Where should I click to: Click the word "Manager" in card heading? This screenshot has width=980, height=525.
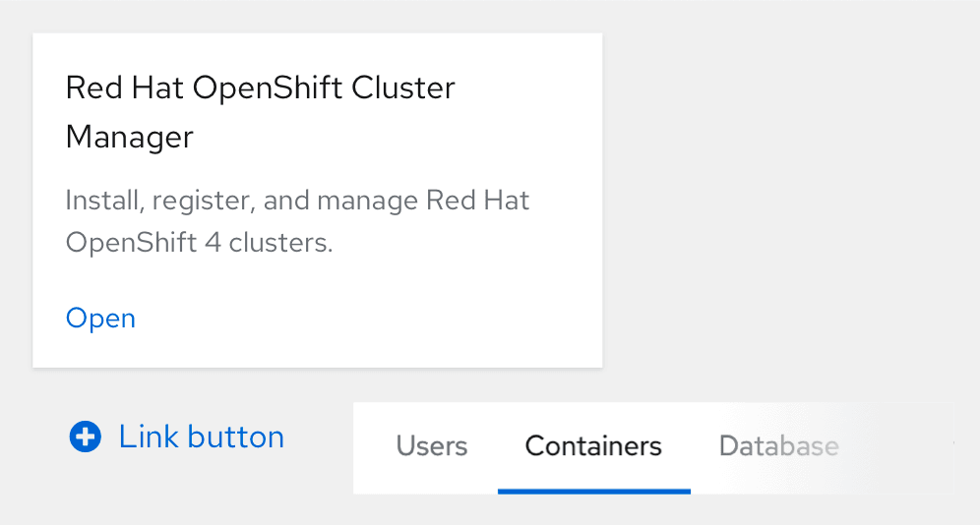[129, 137]
